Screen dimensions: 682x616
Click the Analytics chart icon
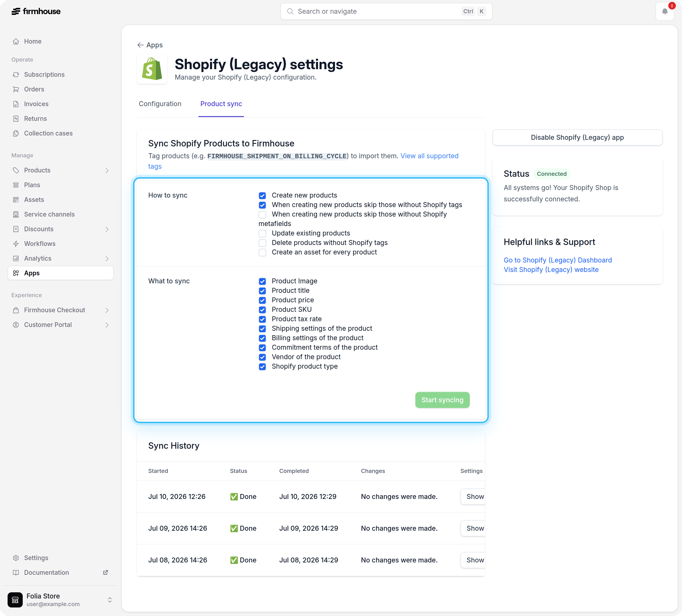click(16, 258)
